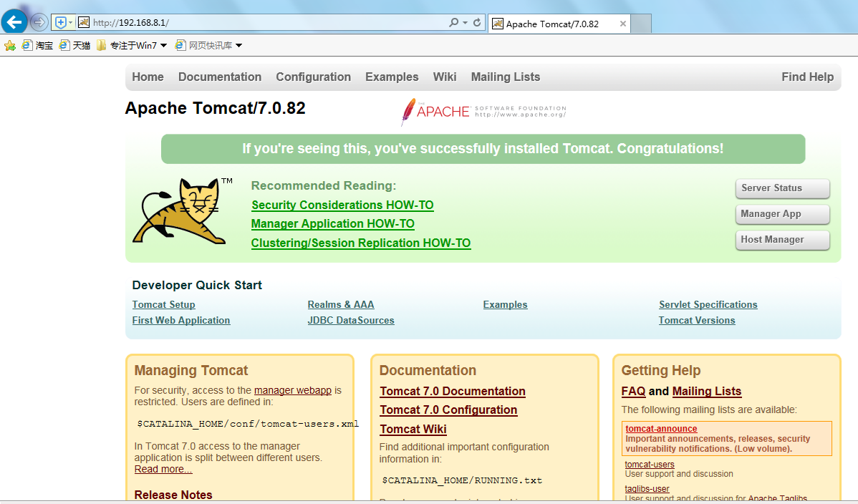Open Configuration in the Tomcat navigation bar

[314, 77]
